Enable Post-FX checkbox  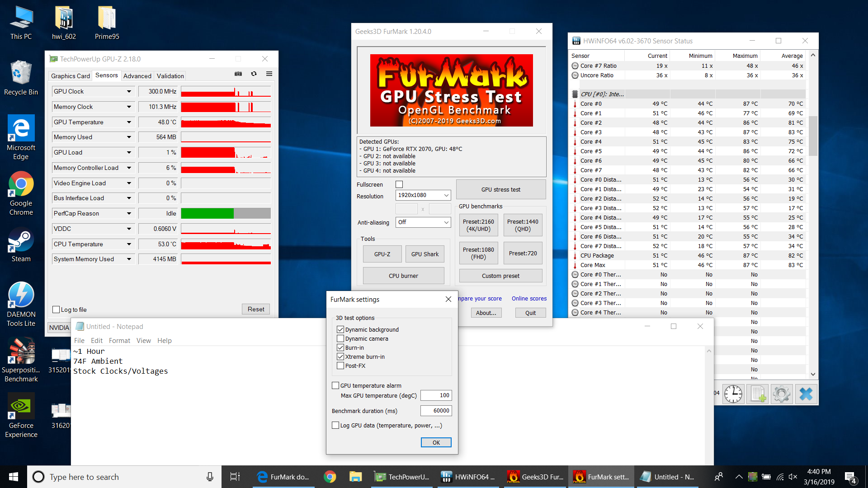(340, 366)
